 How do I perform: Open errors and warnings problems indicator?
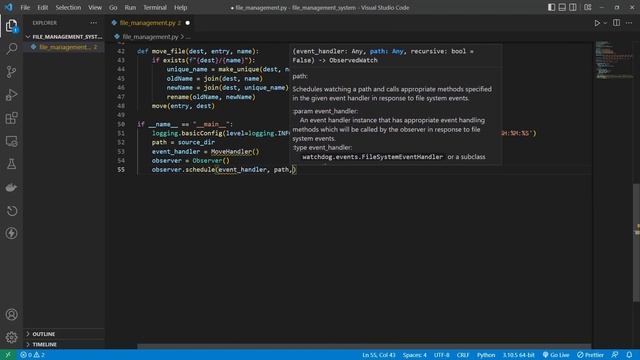(x=33, y=355)
